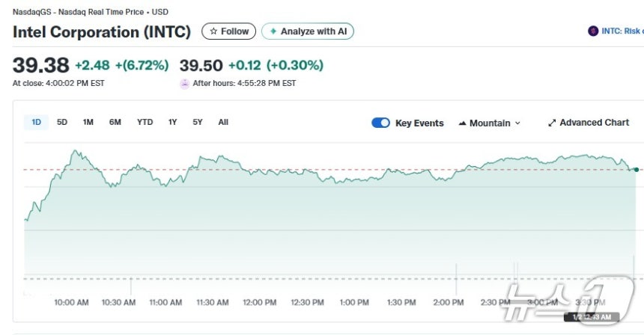This screenshot has height=335, width=644.
Task: Show the 1M chart range
Action: click(88, 122)
